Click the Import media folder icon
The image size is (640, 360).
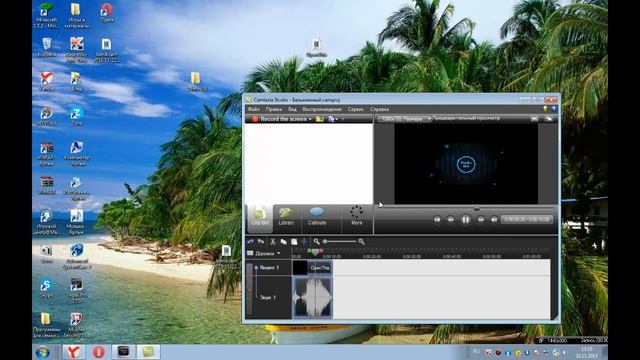click(x=320, y=119)
